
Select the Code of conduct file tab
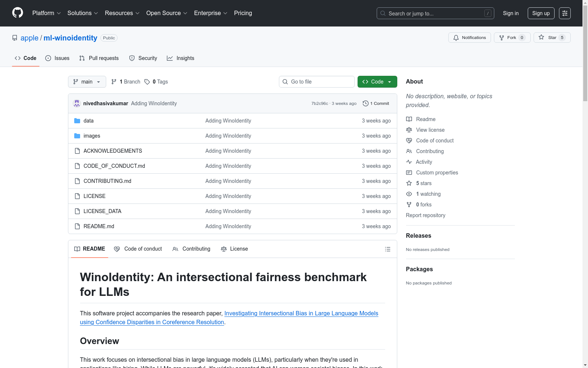point(138,249)
